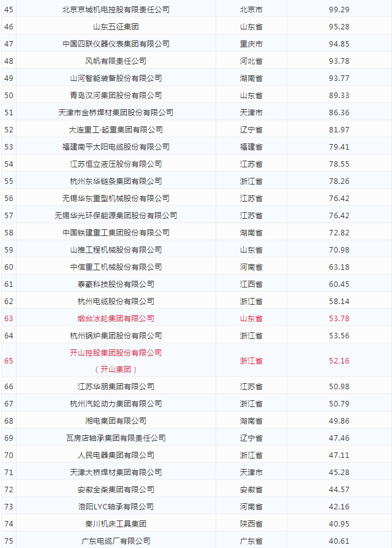
Task: Click 重庆市 region cell
Action: click(x=251, y=44)
